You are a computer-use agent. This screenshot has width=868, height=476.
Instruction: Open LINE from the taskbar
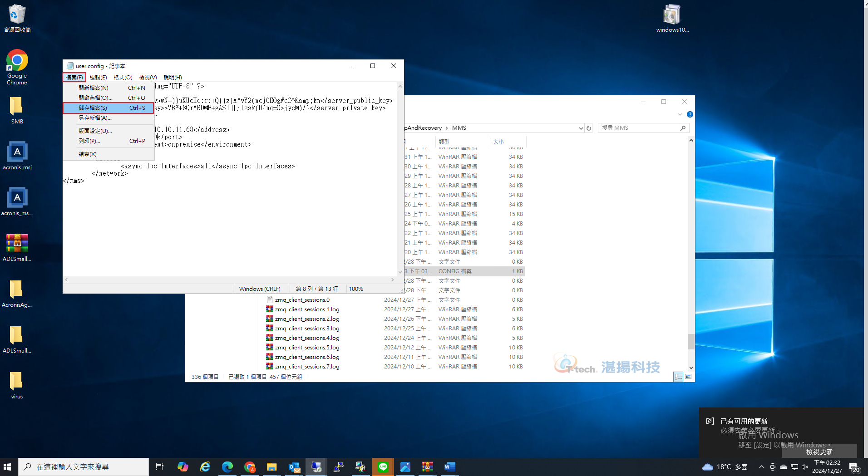383,467
